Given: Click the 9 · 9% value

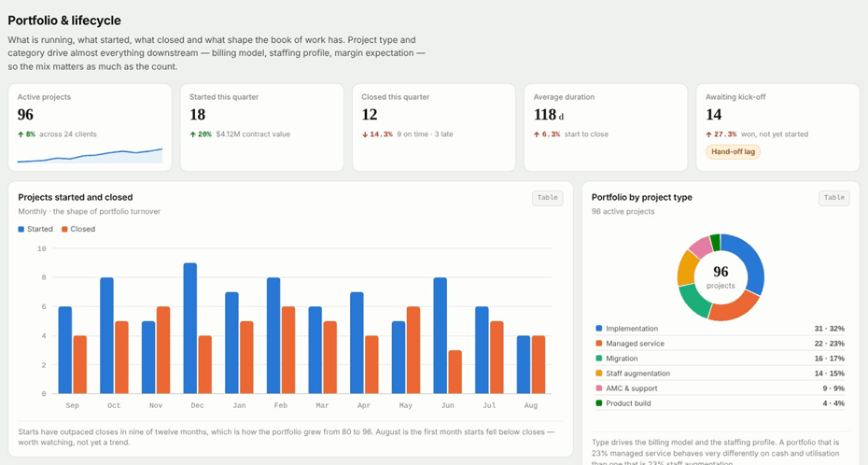Looking at the screenshot, I should click(833, 388).
